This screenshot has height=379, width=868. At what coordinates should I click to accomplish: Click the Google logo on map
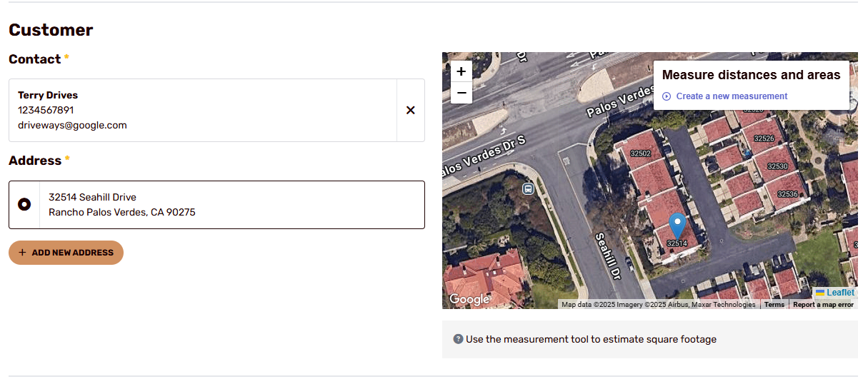coord(469,299)
